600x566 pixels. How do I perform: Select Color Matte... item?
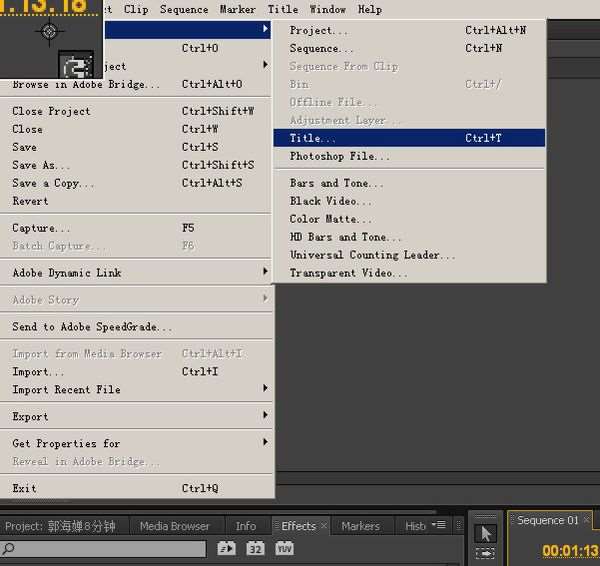409,219
